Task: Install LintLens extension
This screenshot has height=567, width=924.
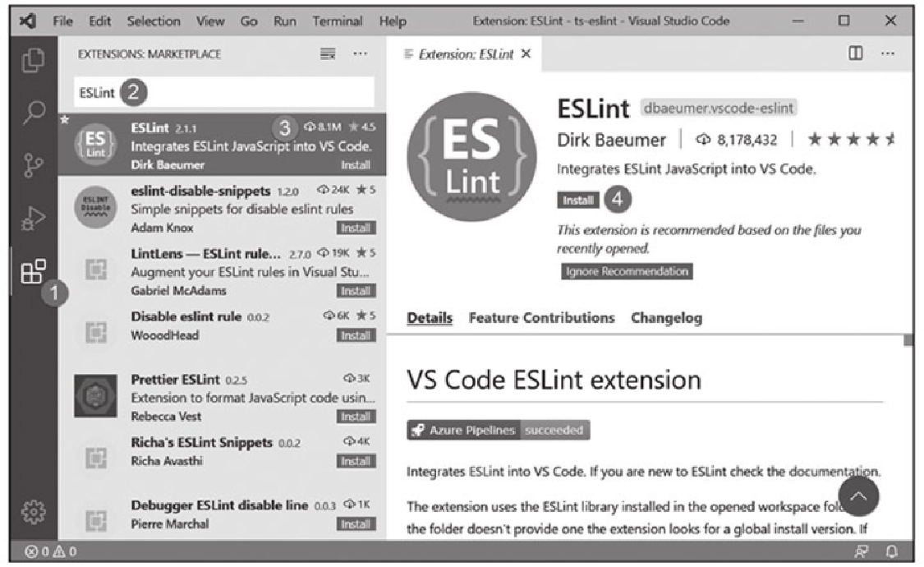Action: click(356, 291)
